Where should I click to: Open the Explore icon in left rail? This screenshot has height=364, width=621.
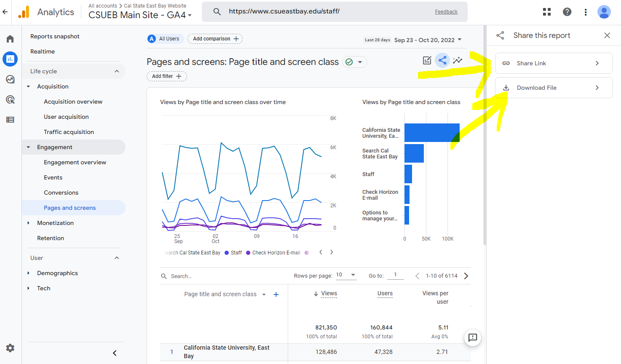(x=10, y=79)
